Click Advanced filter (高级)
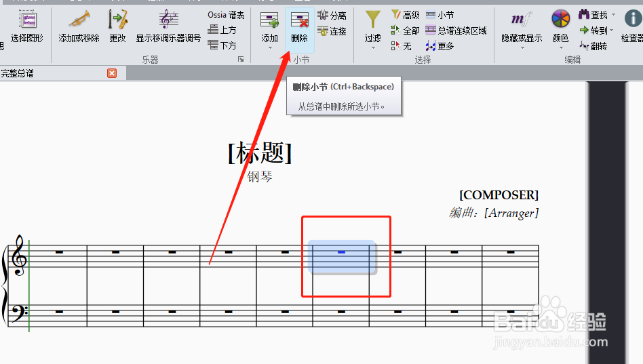This screenshot has height=364, width=643. click(x=405, y=15)
